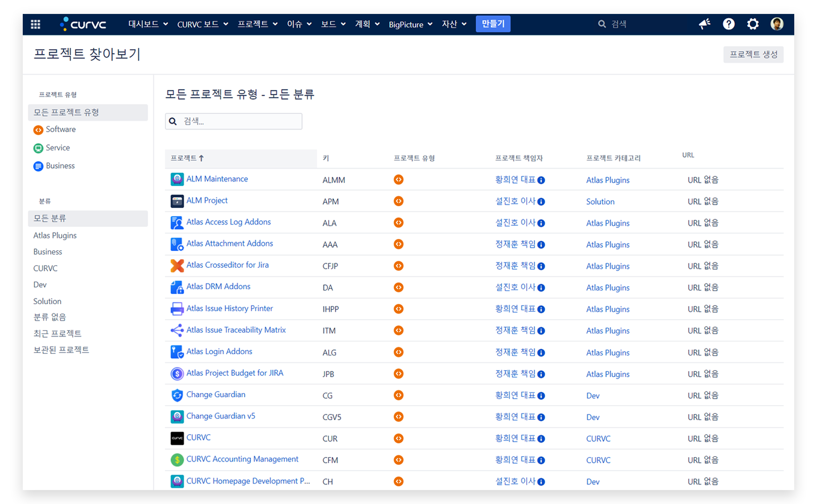Open the help question mark icon

[x=728, y=24]
